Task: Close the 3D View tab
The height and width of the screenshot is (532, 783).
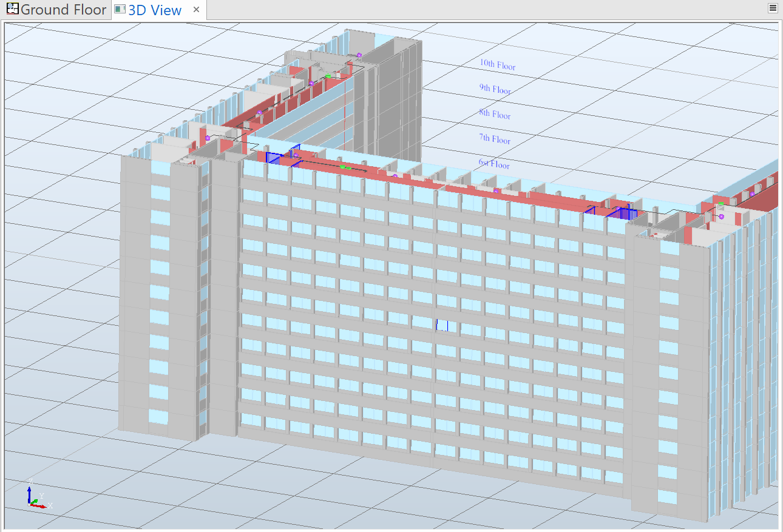Action: 196,10
